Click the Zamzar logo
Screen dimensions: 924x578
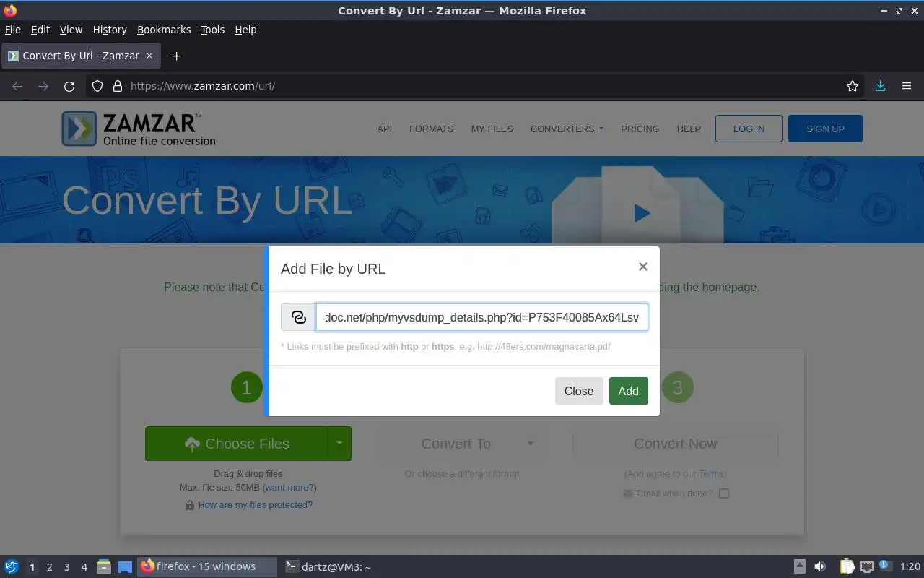139,129
